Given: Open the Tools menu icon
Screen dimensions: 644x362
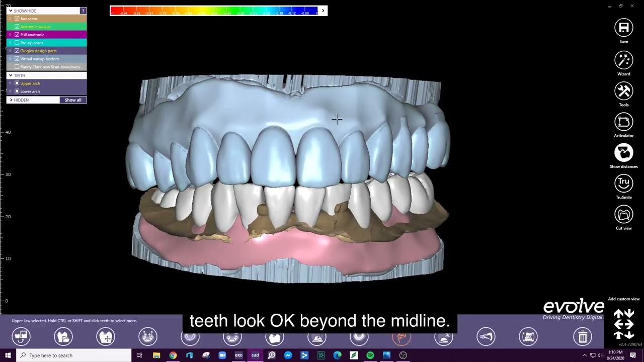Looking at the screenshot, I should coord(623,91).
